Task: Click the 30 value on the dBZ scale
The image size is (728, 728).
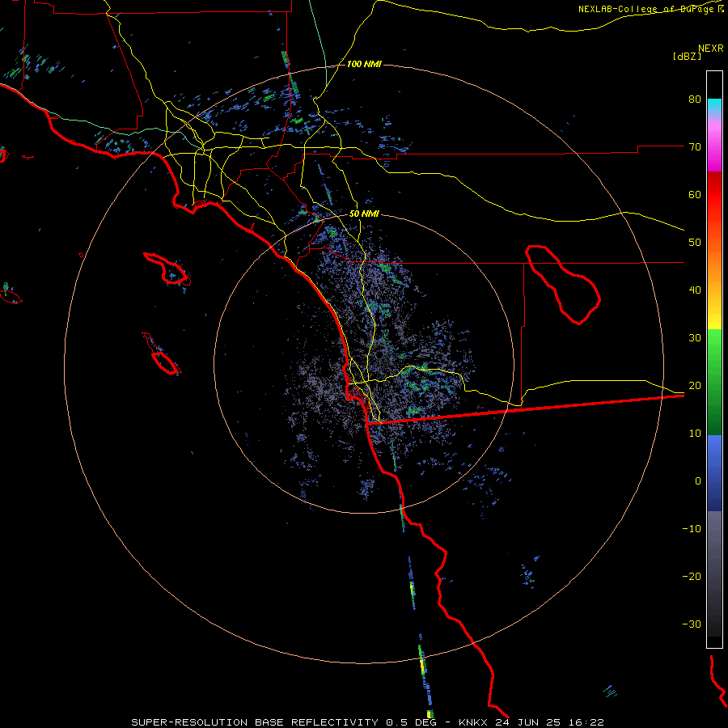Action: coord(695,338)
